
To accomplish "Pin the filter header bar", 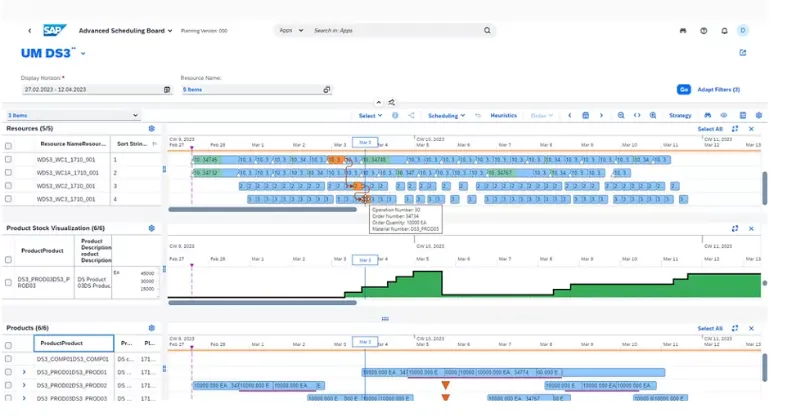I will [x=392, y=103].
